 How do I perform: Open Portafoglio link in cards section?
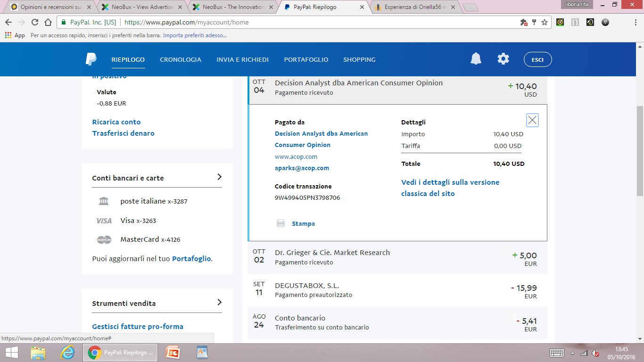pyautogui.click(x=191, y=259)
